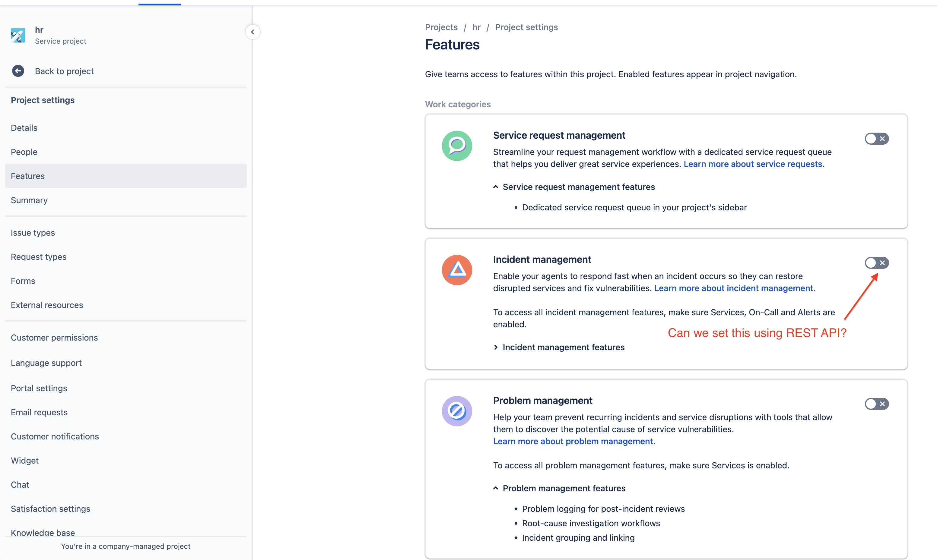Click Projects in the breadcrumb
The height and width of the screenshot is (560, 937).
pyautogui.click(x=441, y=27)
